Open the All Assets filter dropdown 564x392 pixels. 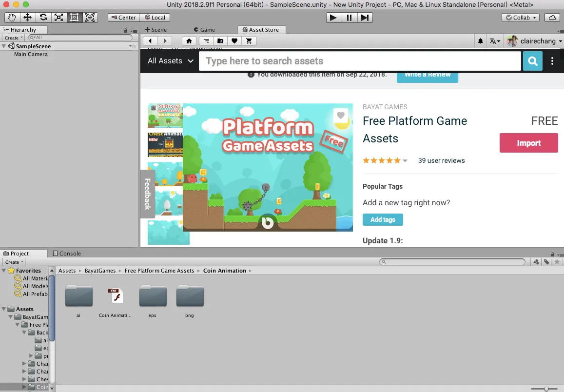pyautogui.click(x=171, y=61)
